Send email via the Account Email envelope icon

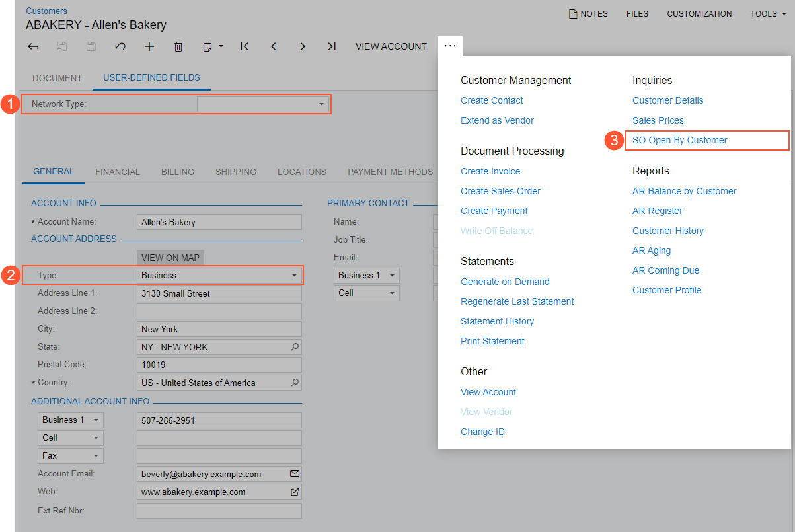tap(295, 473)
